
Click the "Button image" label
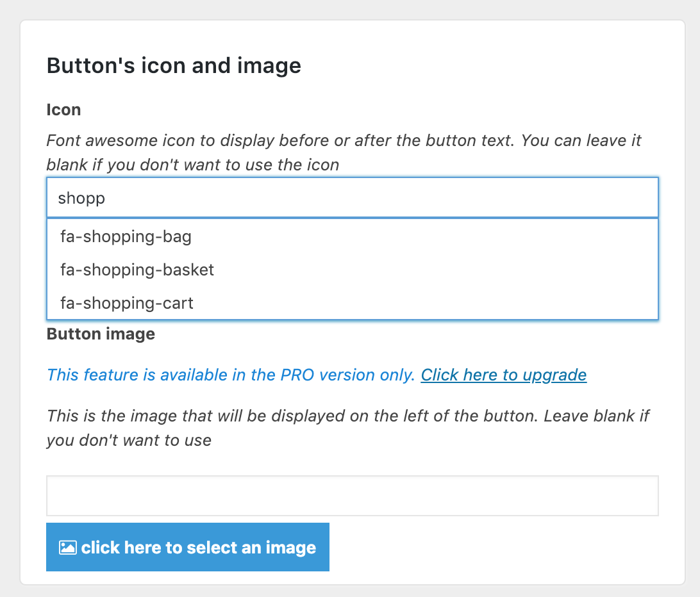[101, 334]
